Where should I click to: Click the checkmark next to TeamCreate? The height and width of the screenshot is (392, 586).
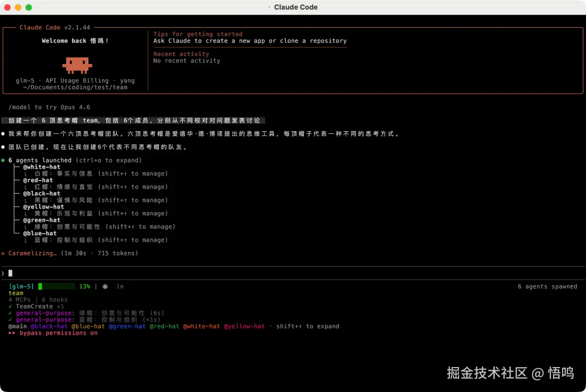click(x=10, y=306)
